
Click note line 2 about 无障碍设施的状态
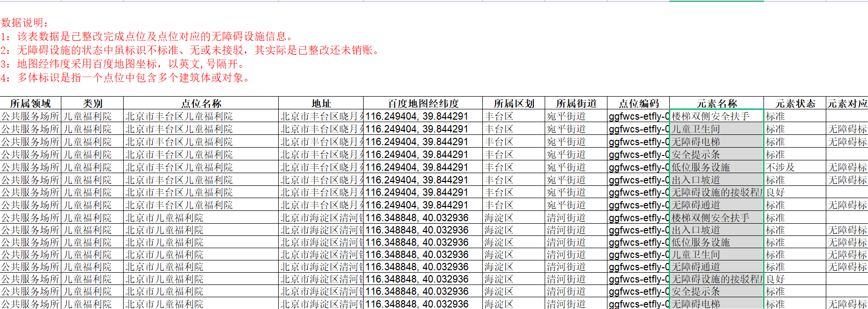click(x=191, y=50)
